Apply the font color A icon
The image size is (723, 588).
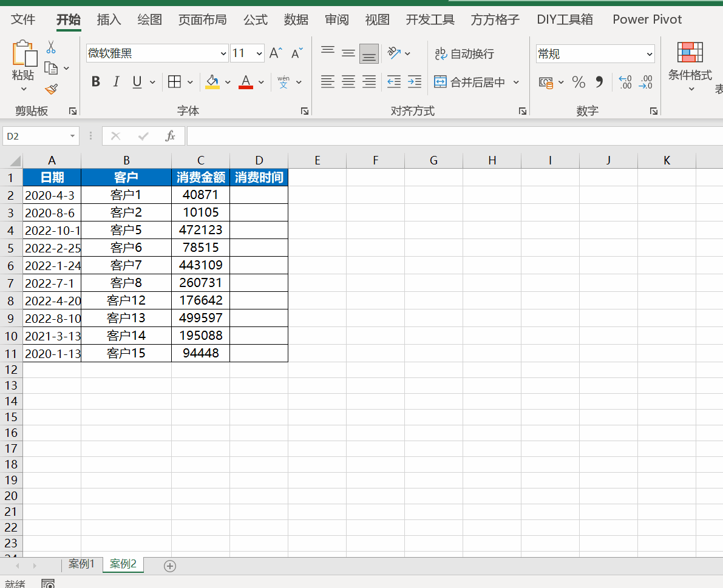(x=246, y=82)
